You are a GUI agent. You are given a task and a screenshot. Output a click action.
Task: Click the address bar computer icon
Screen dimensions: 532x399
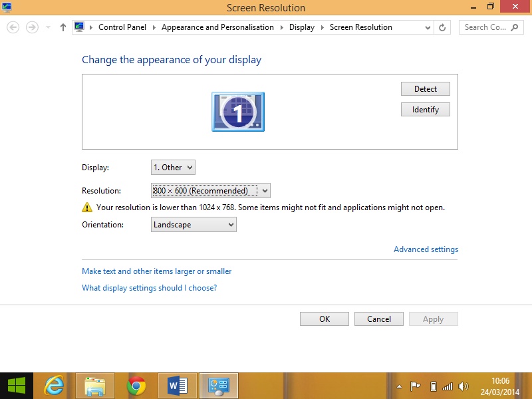pyautogui.click(x=79, y=27)
